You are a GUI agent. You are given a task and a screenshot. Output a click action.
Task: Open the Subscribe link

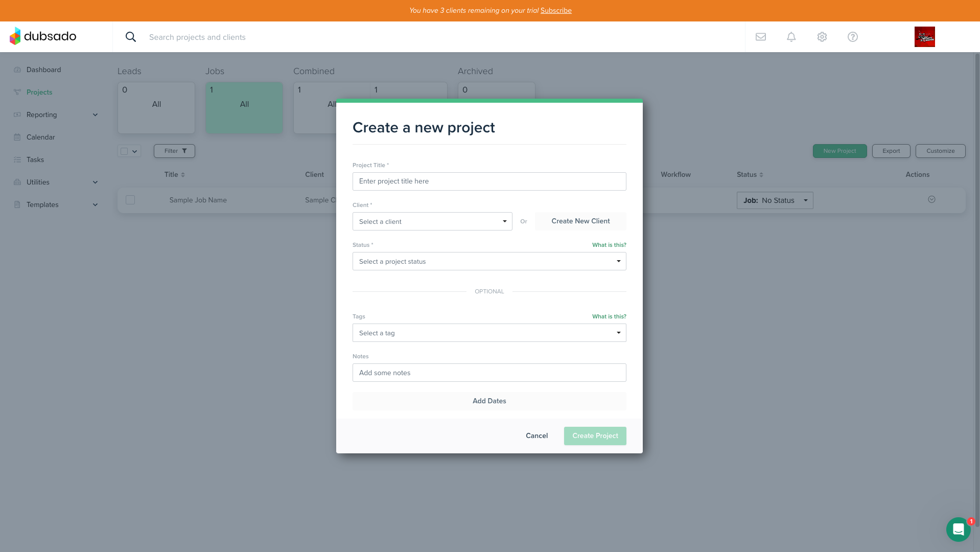click(x=555, y=10)
